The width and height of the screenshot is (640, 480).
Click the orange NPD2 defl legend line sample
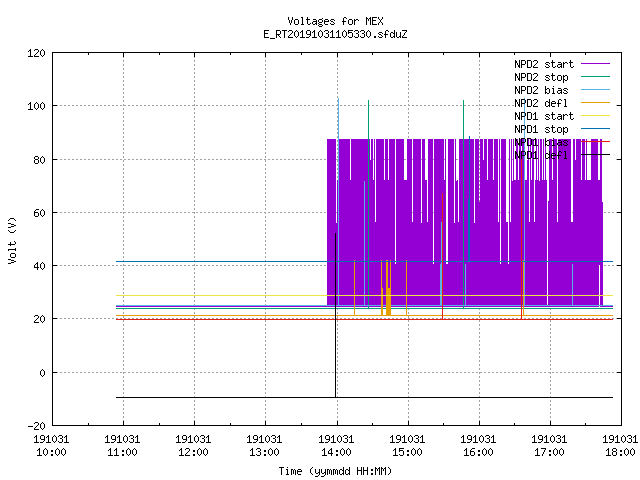(x=595, y=102)
